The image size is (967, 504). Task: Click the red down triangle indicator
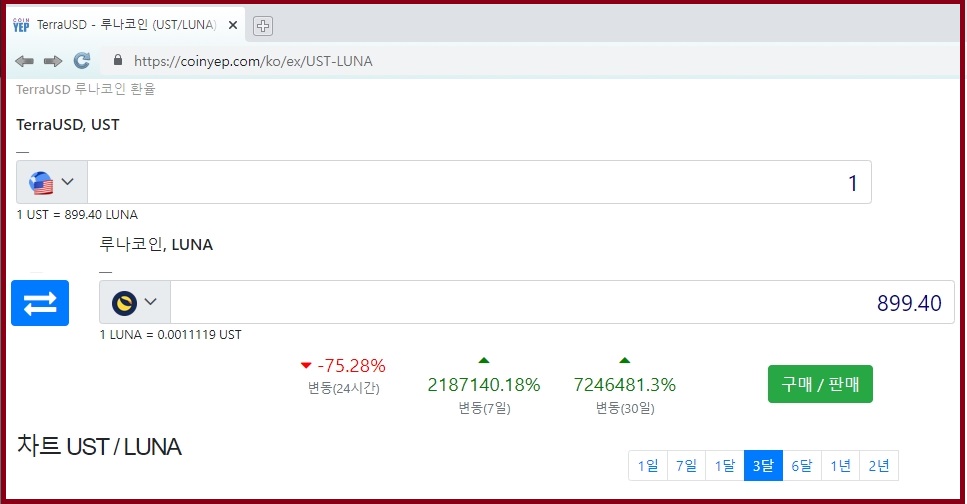click(x=306, y=365)
